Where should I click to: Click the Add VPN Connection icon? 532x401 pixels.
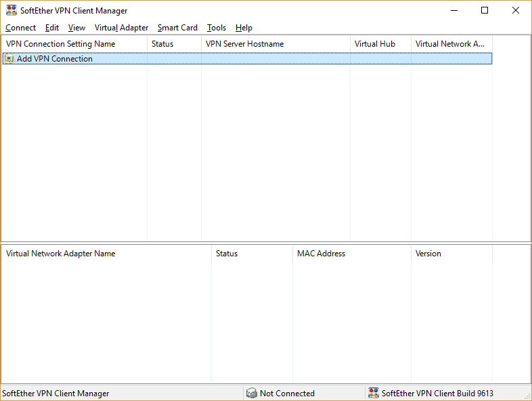[9, 59]
